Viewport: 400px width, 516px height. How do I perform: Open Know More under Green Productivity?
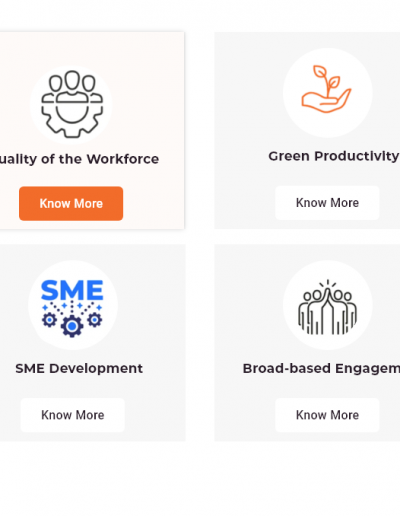[x=327, y=203]
